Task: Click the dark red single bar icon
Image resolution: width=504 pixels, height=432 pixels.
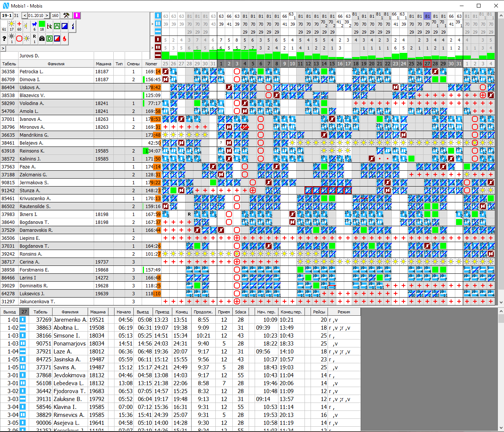Action: (x=158, y=39)
